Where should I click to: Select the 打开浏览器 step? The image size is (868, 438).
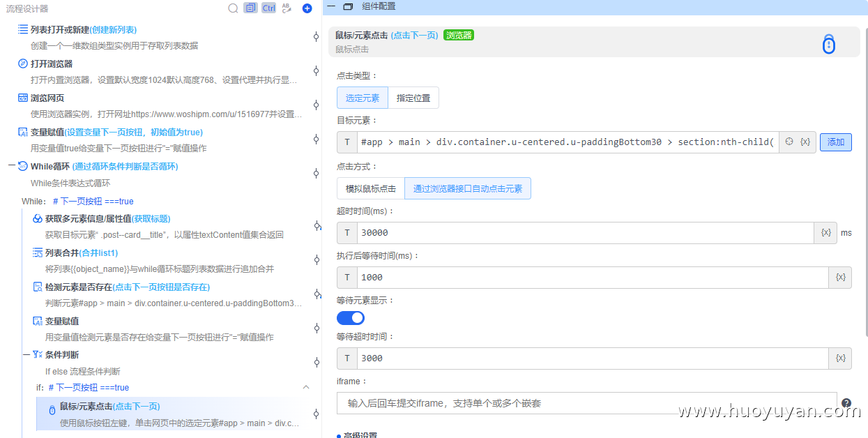tap(52, 63)
